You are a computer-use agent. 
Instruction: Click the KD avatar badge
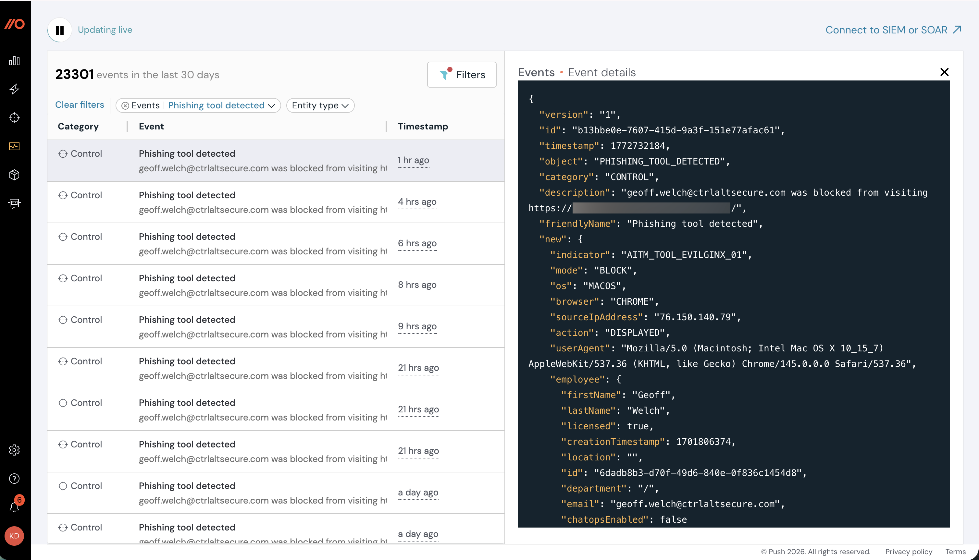pyautogui.click(x=14, y=536)
